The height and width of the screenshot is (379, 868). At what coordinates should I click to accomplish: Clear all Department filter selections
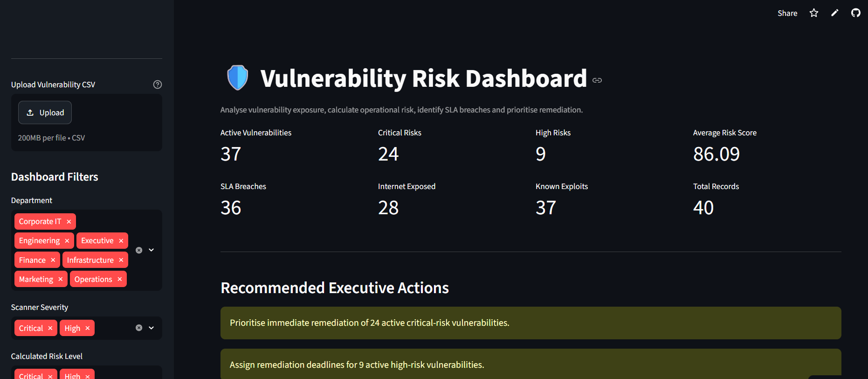point(139,250)
